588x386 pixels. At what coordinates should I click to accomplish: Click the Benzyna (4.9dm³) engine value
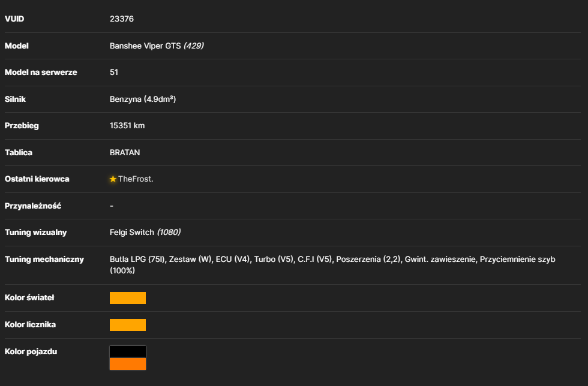tap(143, 99)
